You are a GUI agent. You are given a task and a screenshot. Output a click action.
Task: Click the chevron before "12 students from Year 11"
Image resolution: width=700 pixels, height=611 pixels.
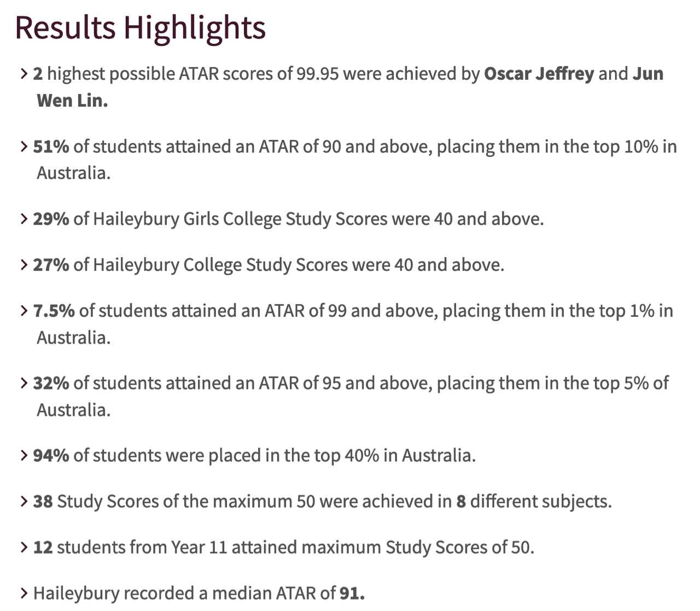[x=24, y=547]
